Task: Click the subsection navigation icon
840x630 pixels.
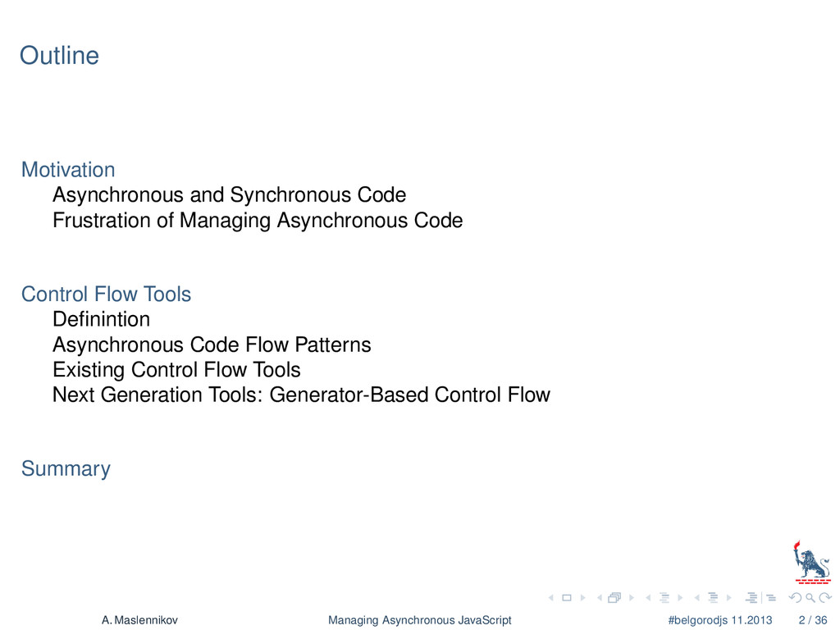Action: tap(664, 598)
